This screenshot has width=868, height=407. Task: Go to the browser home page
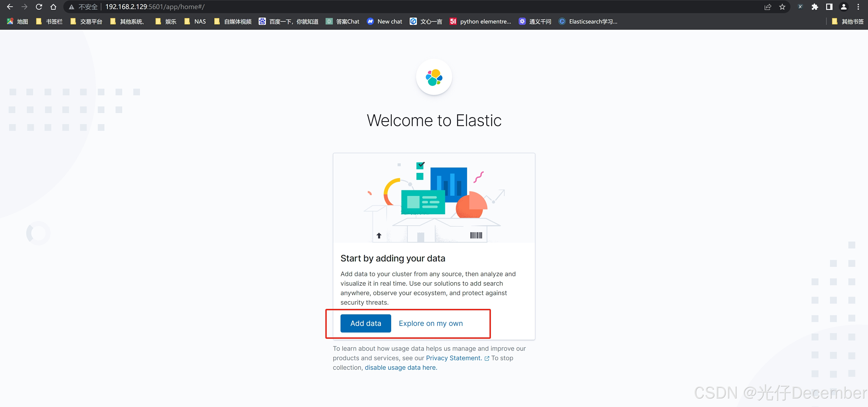click(x=53, y=7)
